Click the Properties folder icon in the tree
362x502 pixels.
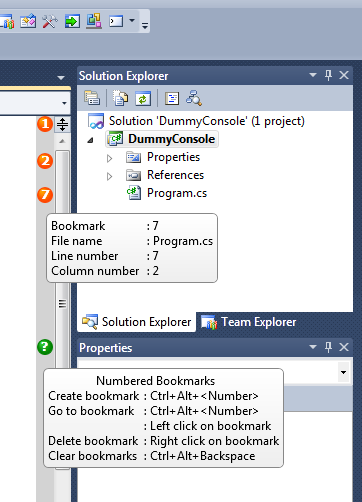pos(134,157)
